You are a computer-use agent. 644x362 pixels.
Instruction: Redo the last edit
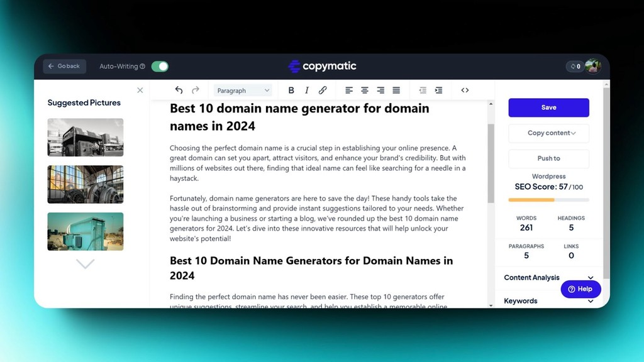[195, 90]
